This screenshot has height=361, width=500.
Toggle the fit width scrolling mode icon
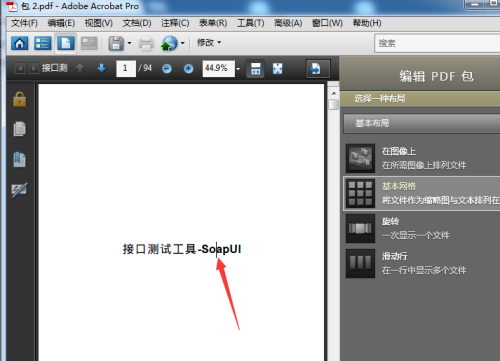click(255, 69)
